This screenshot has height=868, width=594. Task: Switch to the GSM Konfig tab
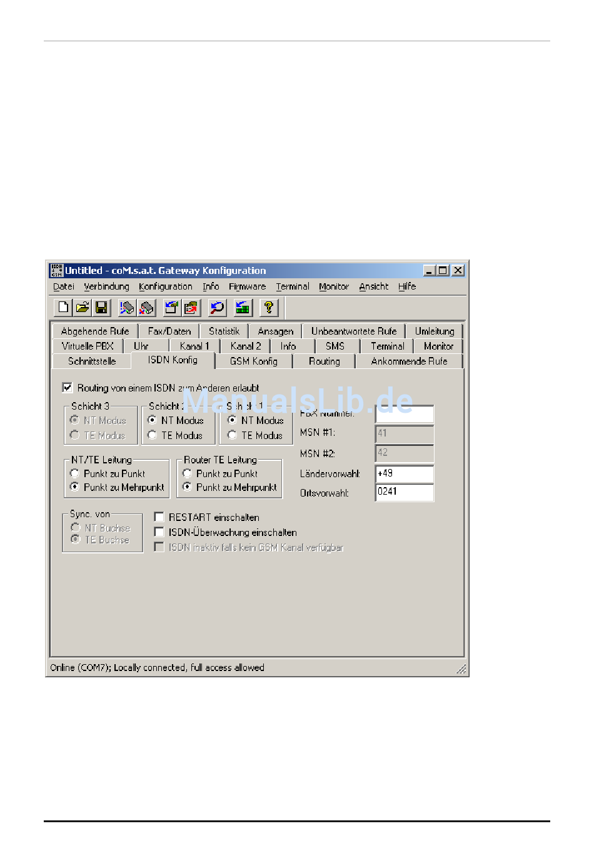pos(253,361)
